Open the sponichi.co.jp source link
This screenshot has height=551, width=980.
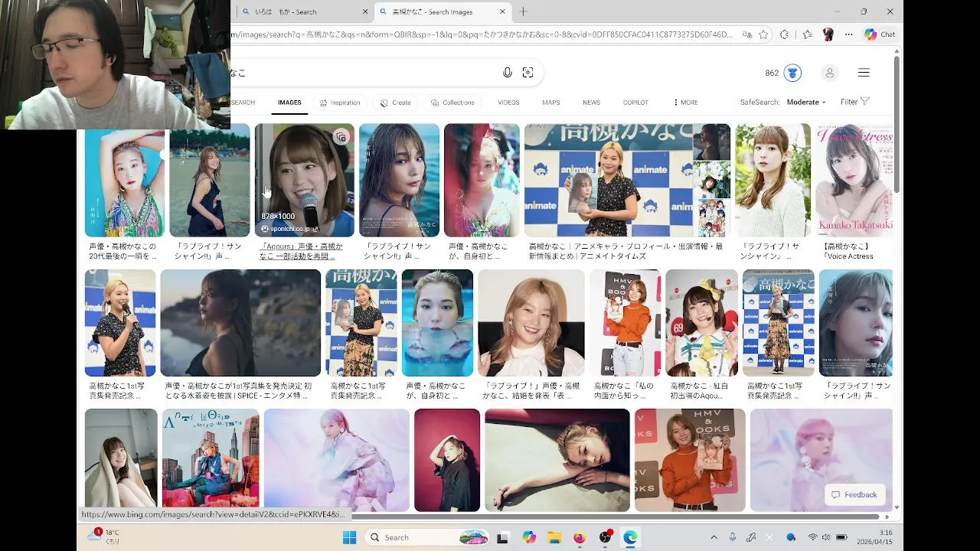[x=289, y=229]
